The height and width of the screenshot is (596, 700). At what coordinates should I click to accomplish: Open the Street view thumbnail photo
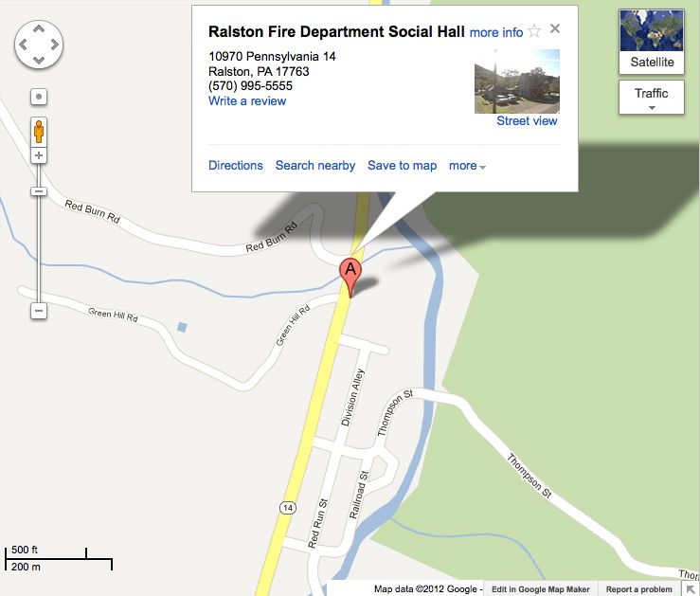point(517,81)
